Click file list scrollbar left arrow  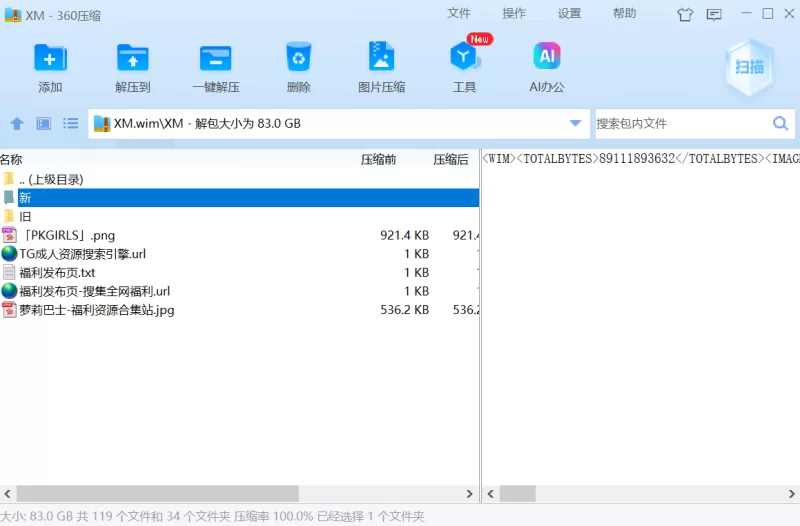point(8,494)
